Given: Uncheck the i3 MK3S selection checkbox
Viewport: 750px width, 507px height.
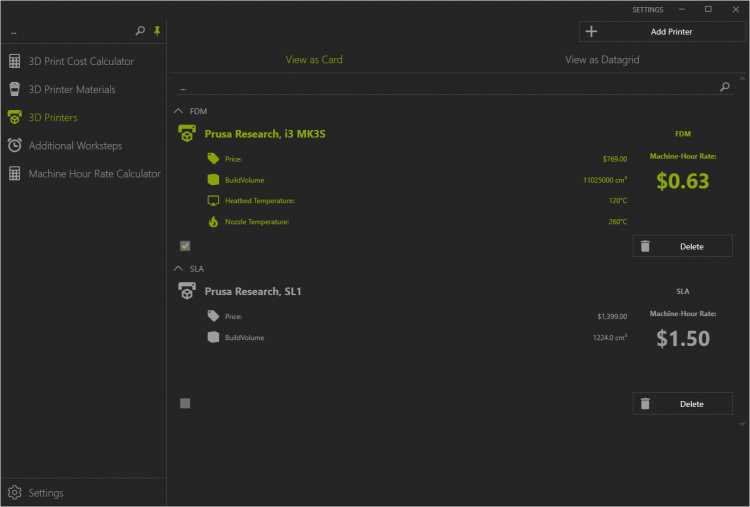Looking at the screenshot, I should pyautogui.click(x=185, y=245).
